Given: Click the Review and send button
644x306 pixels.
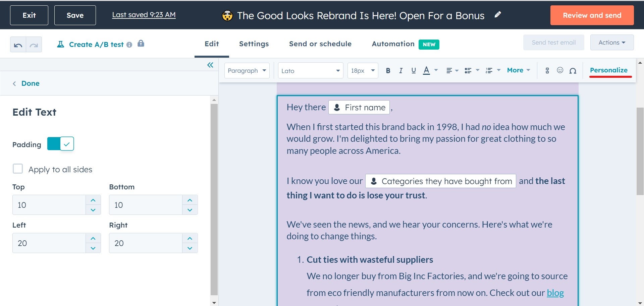Looking at the screenshot, I should [x=592, y=15].
